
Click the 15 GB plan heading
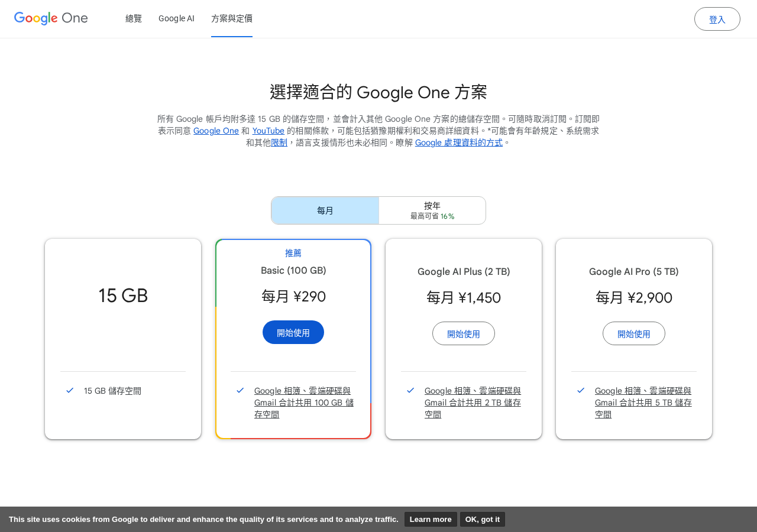coord(123,296)
